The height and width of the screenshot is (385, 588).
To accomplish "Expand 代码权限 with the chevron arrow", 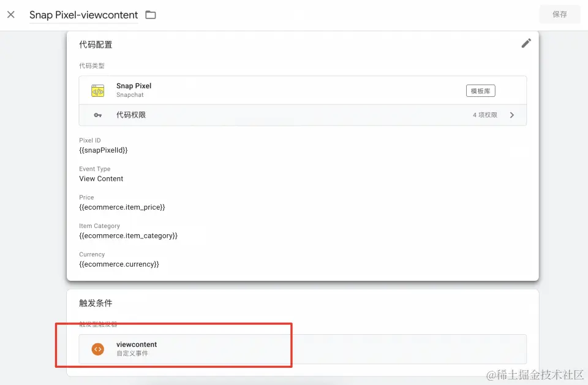I will 512,115.
